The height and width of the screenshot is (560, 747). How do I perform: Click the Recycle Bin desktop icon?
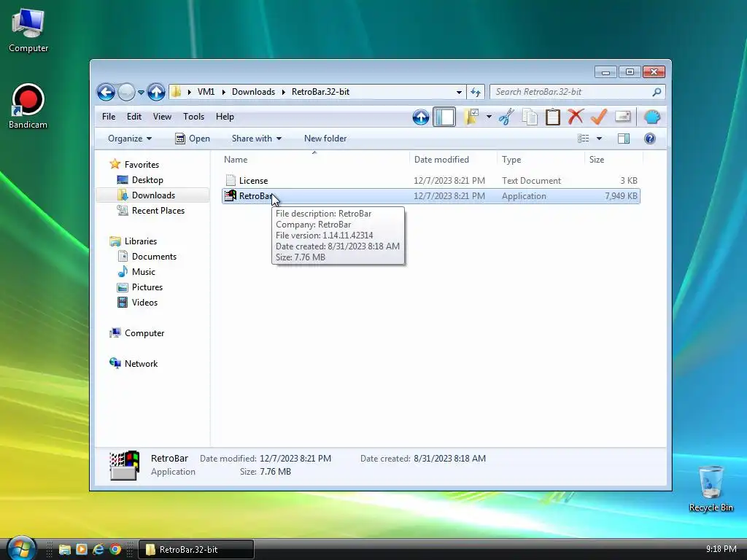[711, 489]
